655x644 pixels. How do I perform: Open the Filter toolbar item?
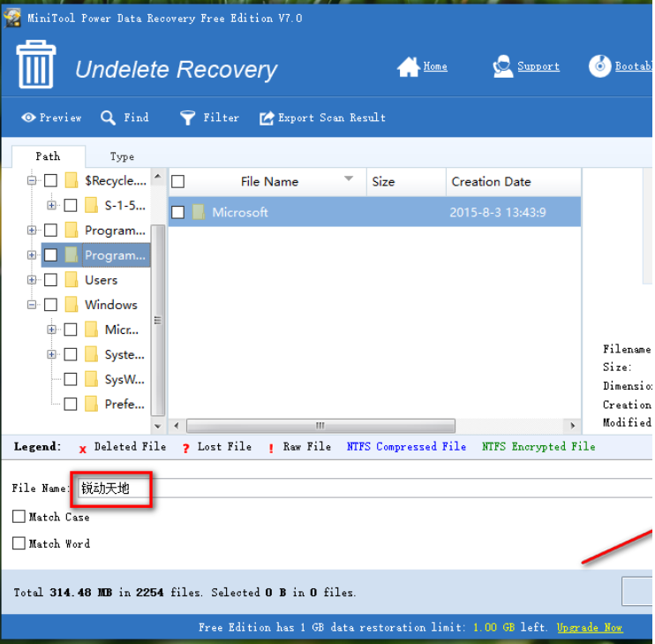click(209, 117)
